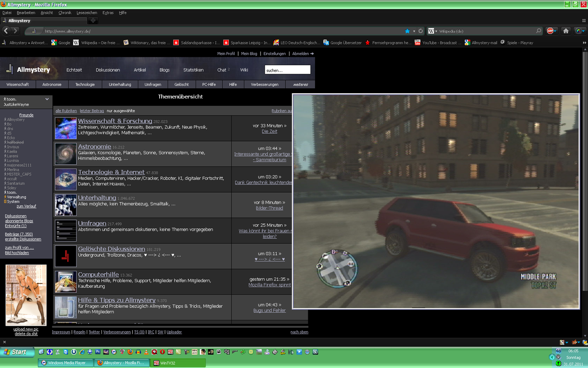Image resolution: width=588 pixels, height=368 pixels.
Task: Open the Chat nav item
Action: point(222,70)
